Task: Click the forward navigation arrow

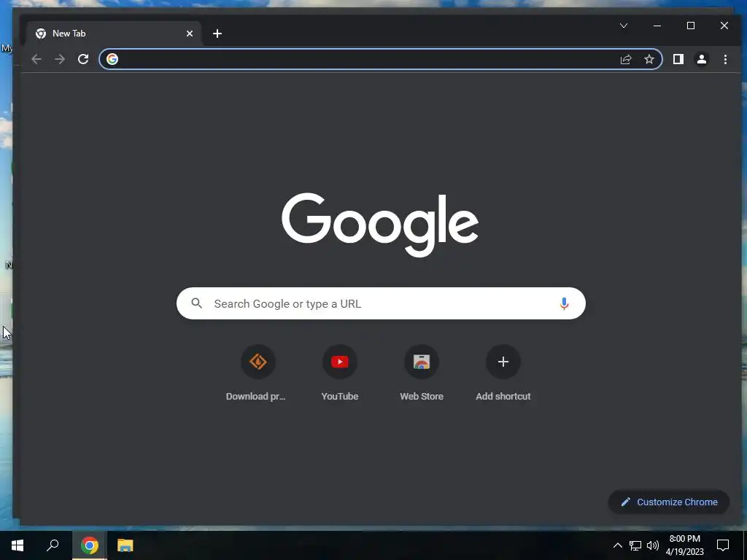Action: coord(60,59)
